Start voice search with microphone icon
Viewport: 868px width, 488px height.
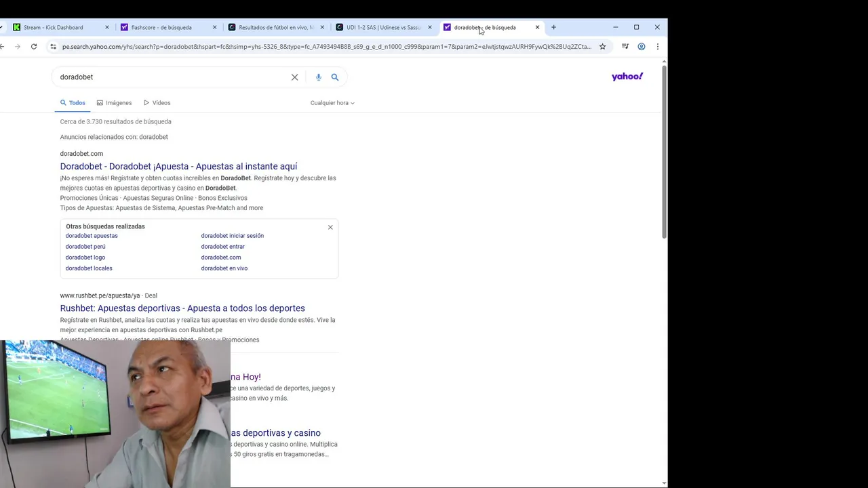coord(318,77)
